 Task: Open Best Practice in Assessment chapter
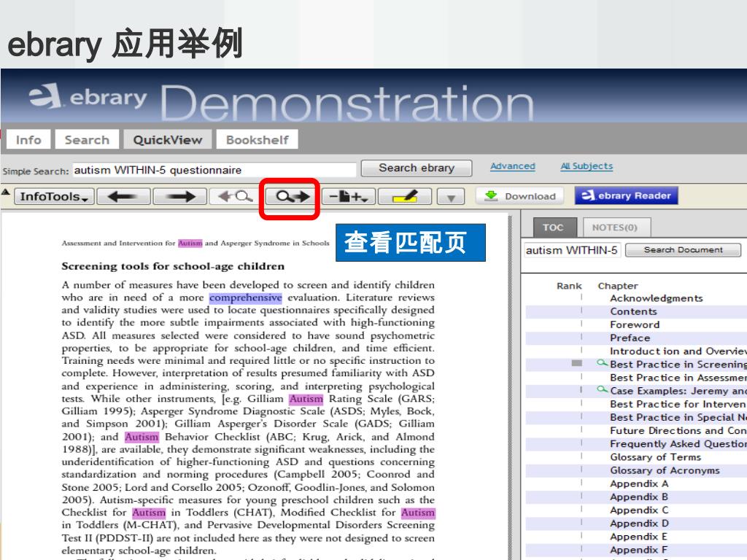(x=678, y=378)
